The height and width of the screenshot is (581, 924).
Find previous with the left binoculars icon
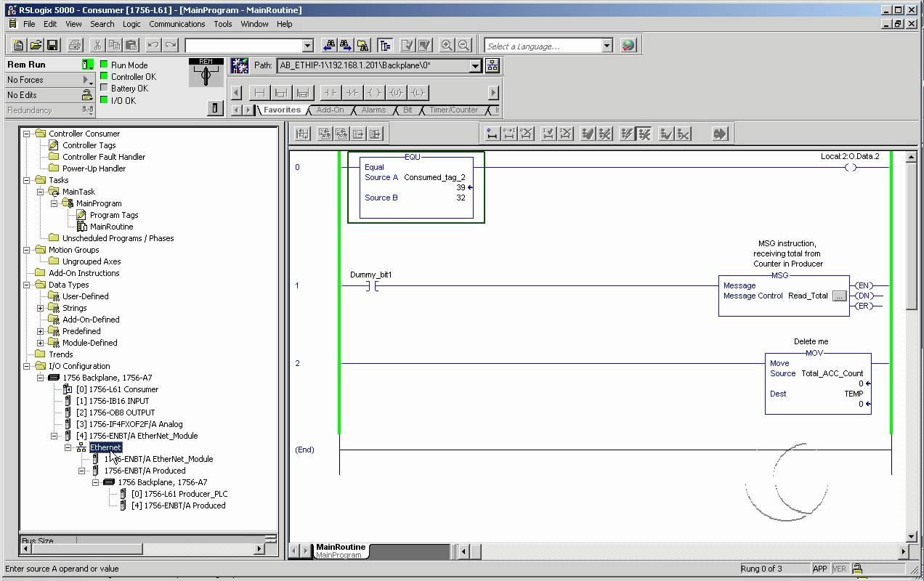330,45
